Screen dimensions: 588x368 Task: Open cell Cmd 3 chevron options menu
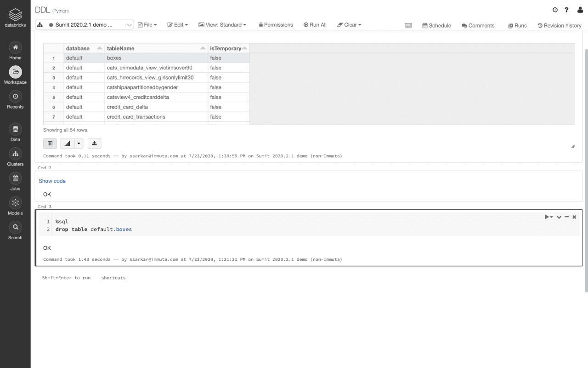click(559, 217)
